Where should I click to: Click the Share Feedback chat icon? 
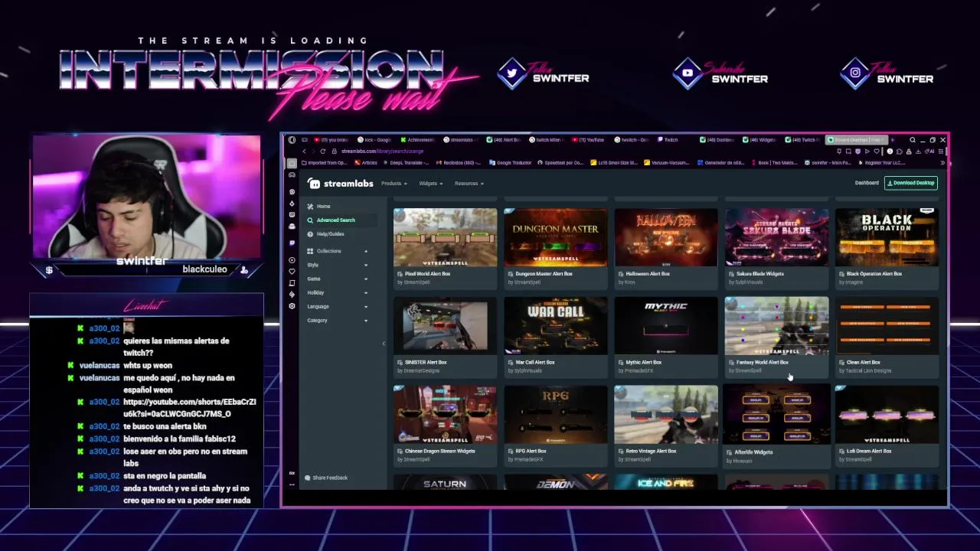pyautogui.click(x=308, y=478)
